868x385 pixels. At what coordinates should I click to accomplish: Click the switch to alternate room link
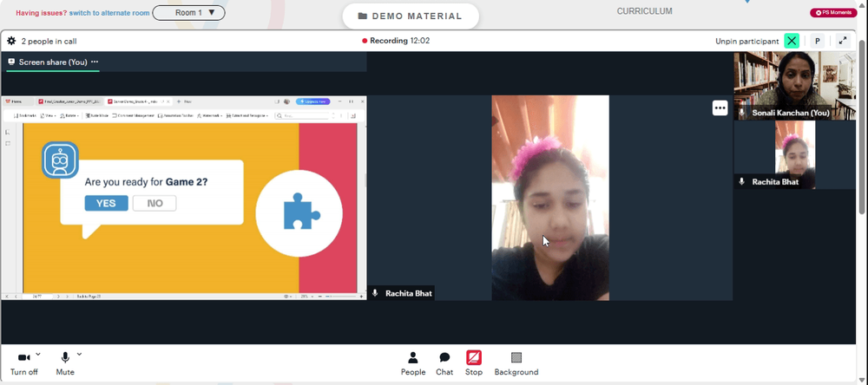[x=109, y=13]
